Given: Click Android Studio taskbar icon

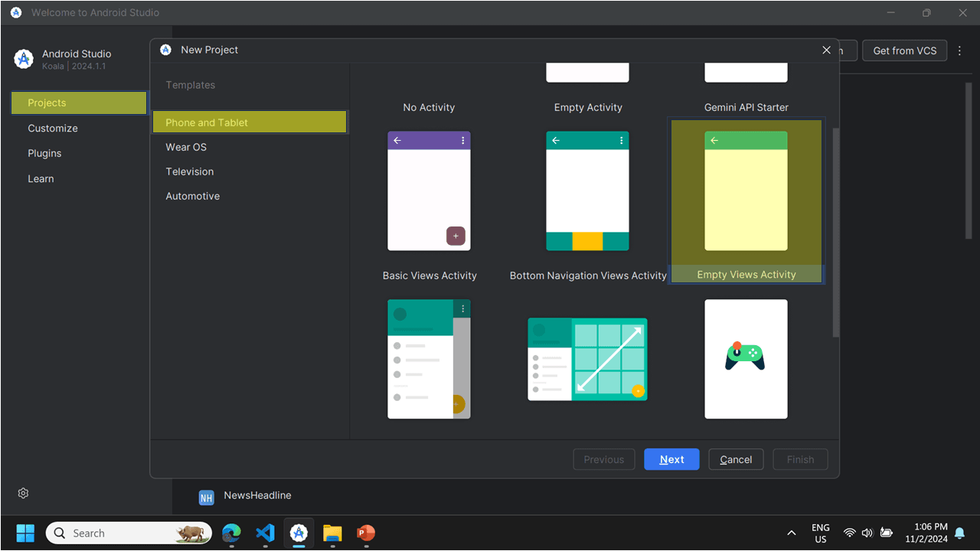Looking at the screenshot, I should tap(299, 533).
